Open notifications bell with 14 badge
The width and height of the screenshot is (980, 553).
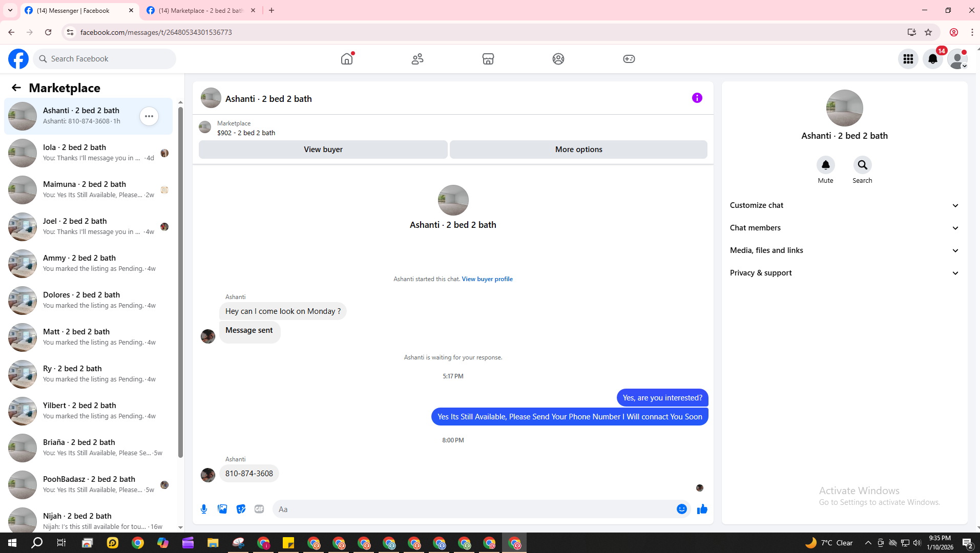coord(933,59)
